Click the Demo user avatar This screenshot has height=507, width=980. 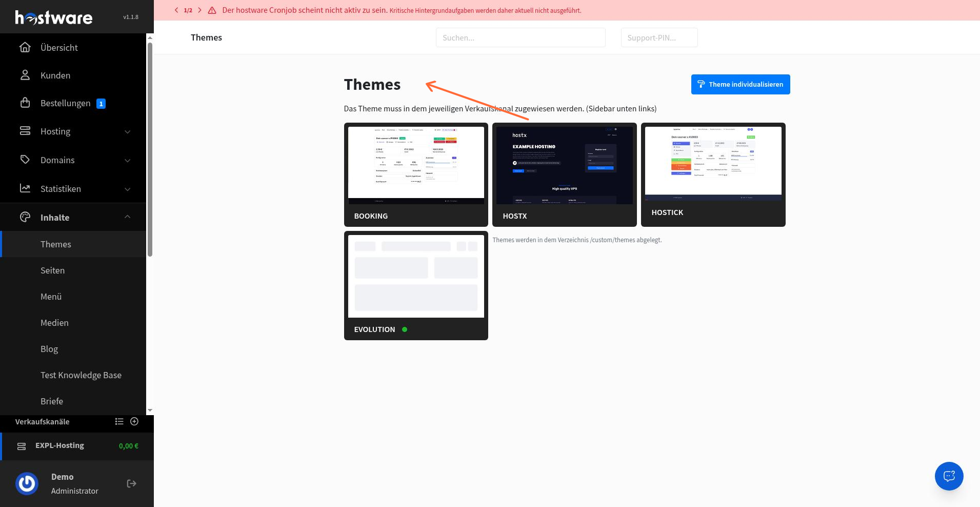point(27,483)
